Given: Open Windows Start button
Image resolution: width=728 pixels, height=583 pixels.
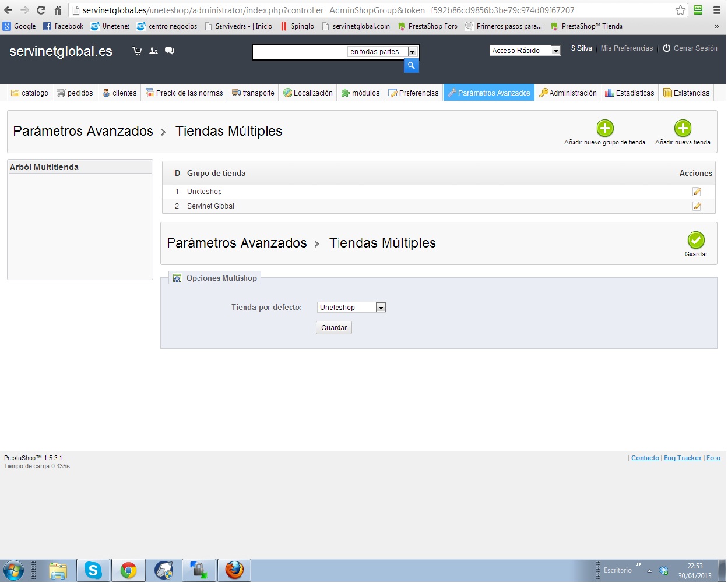Looking at the screenshot, I should click(13, 570).
